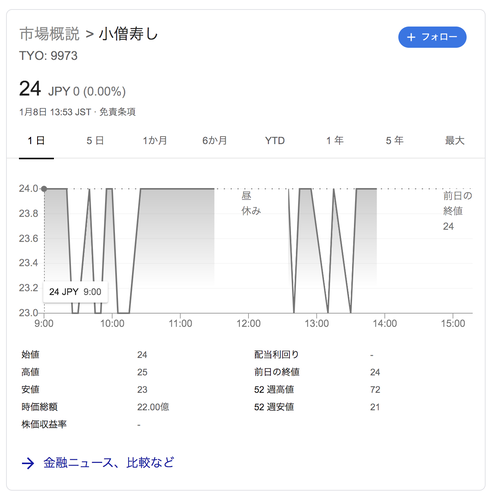
Task: Click the arrow icon beside 金融ニュース
Action: [x=28, y=463]
